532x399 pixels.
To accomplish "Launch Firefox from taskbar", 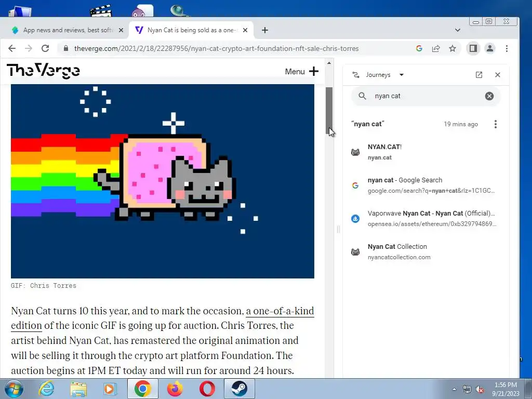I will click(175, 389).
